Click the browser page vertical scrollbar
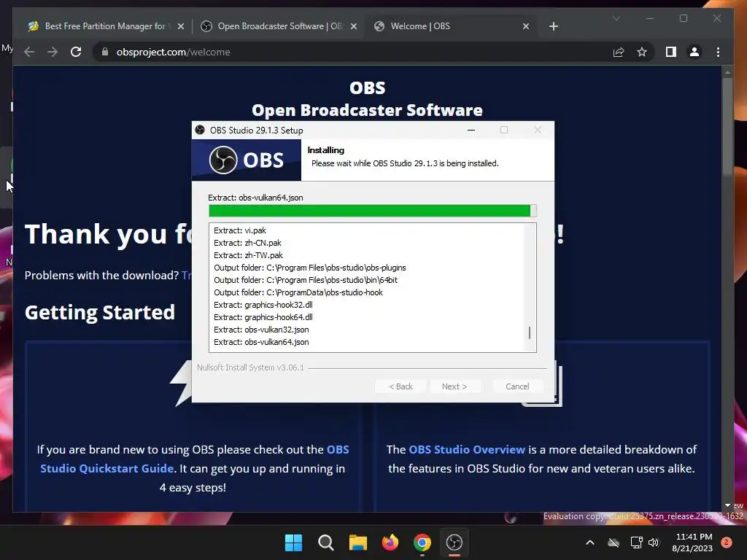The width and height of the screenshot is (747, 560). point(727,128)
